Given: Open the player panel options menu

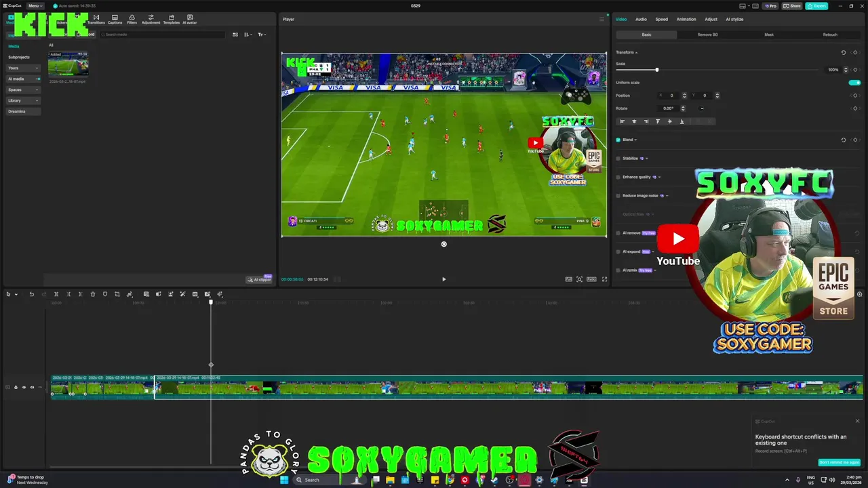Looking at the screenshot, I should 601,19.
